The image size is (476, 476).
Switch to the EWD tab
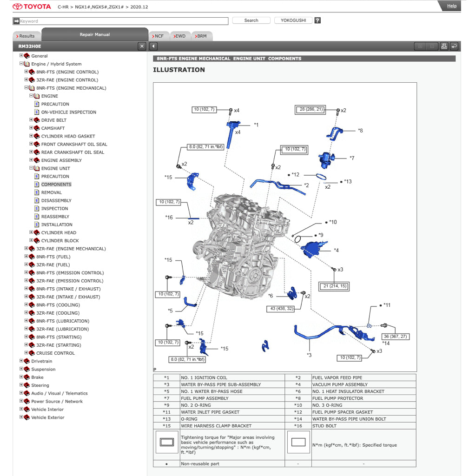click(180, 36)
